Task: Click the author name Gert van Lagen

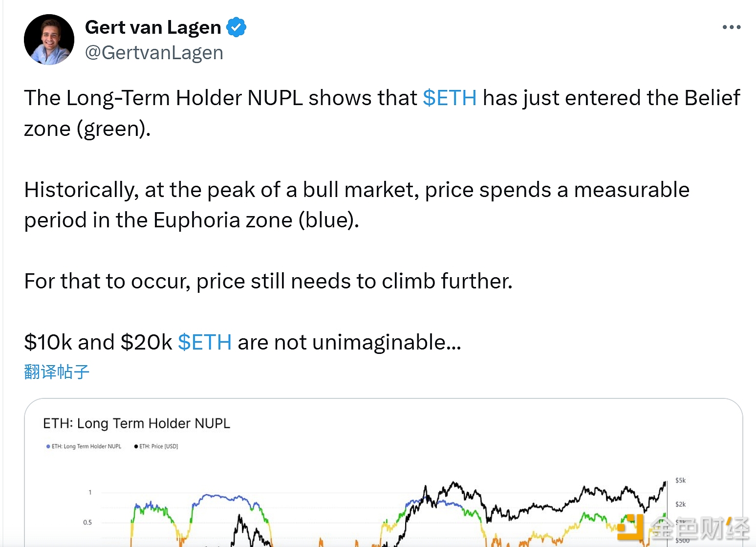Action: tap(153, 27)
